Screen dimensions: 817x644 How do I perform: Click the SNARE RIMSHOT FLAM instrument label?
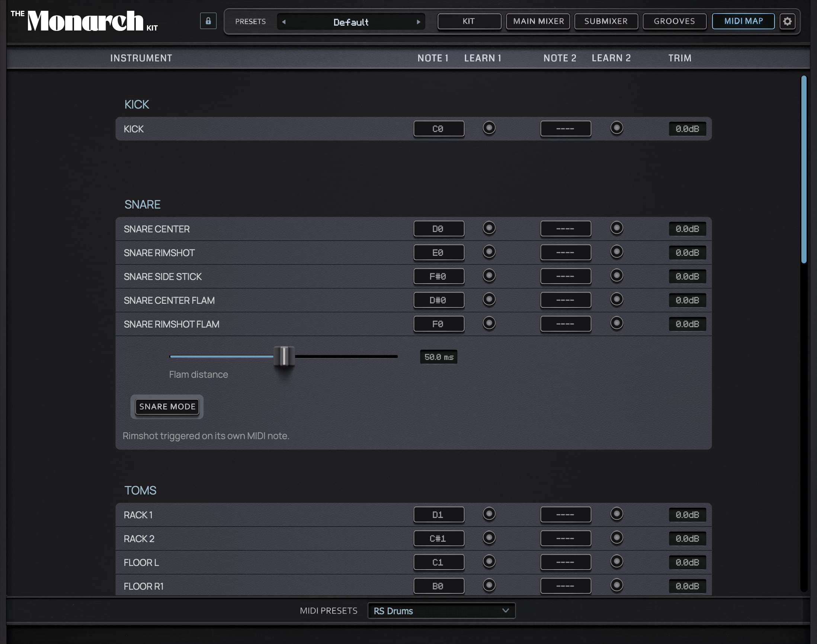[171, 324]
